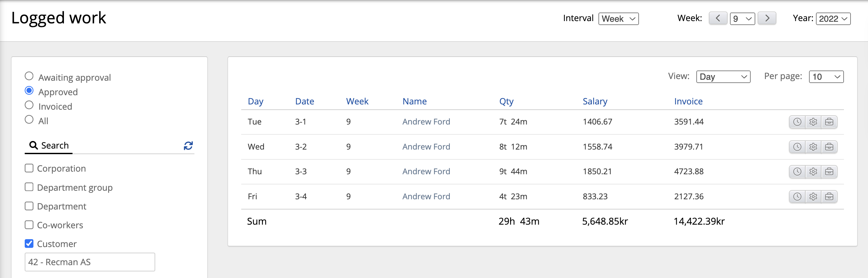Click the clock icon in Friday's row
This screenshot has width=868, height=278.
pos(797,196)
